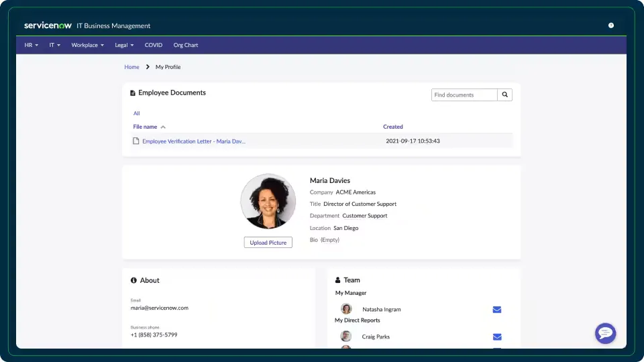644x362 pixels.
Task: Click the Home breadcrumb link
Action: [131, 67]
